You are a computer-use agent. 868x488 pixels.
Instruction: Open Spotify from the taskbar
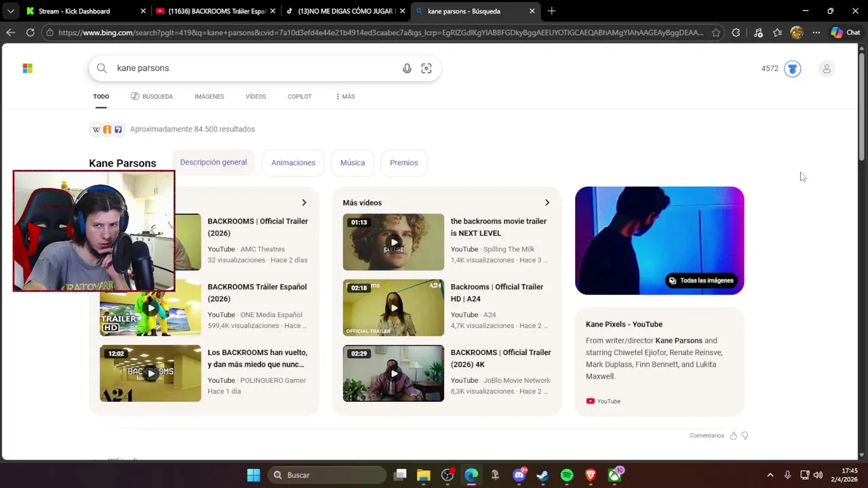click(x=567, y=475)
